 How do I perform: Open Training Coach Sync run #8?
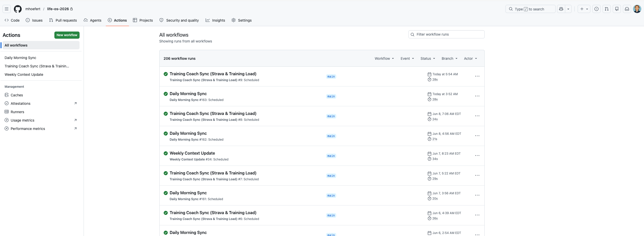[x=213, y=113]
